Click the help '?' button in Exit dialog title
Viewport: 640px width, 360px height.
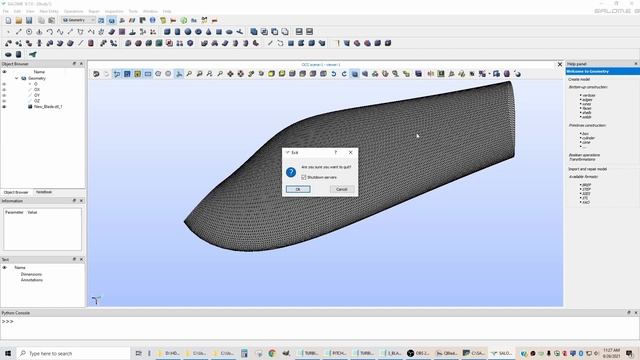[x=336, y=152]
